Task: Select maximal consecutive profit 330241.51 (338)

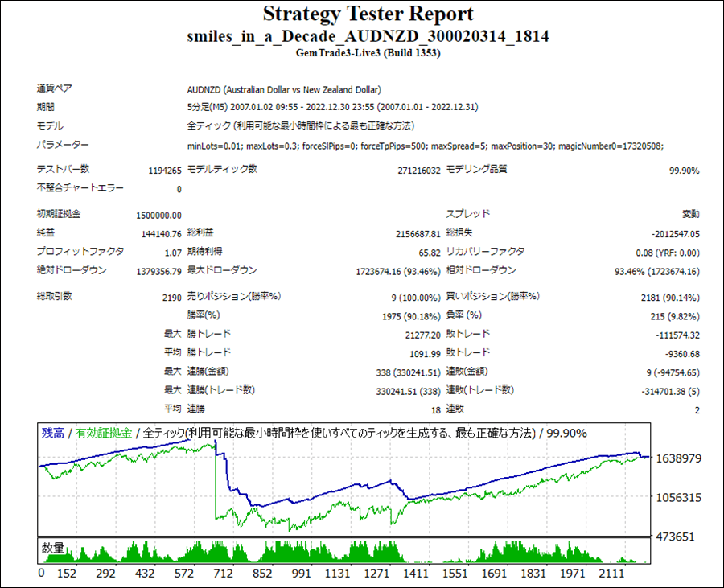Action: tap(408, 392)
